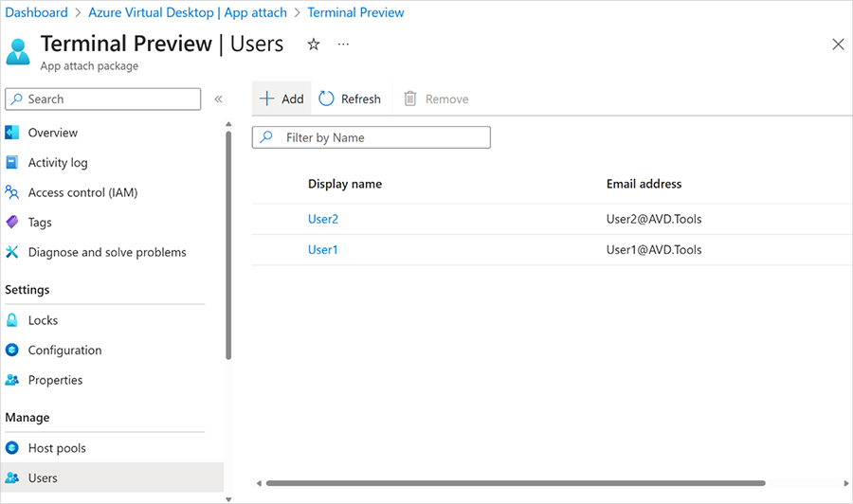Click the sidebar vertical scrollbar thumb
The image size is (853, 504).
228,245
